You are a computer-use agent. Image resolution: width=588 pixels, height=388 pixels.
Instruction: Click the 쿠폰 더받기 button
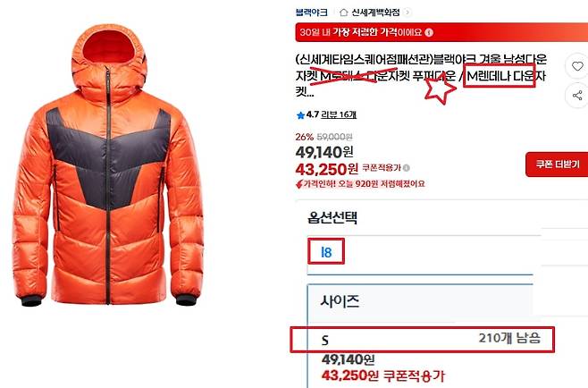coord(558,164)
